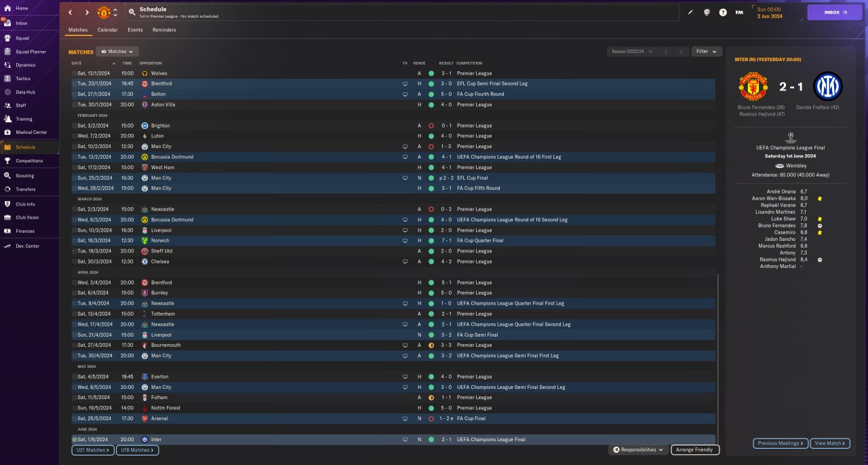
Task: Open Schedule in the sidebar
Action: coord(29,147)
